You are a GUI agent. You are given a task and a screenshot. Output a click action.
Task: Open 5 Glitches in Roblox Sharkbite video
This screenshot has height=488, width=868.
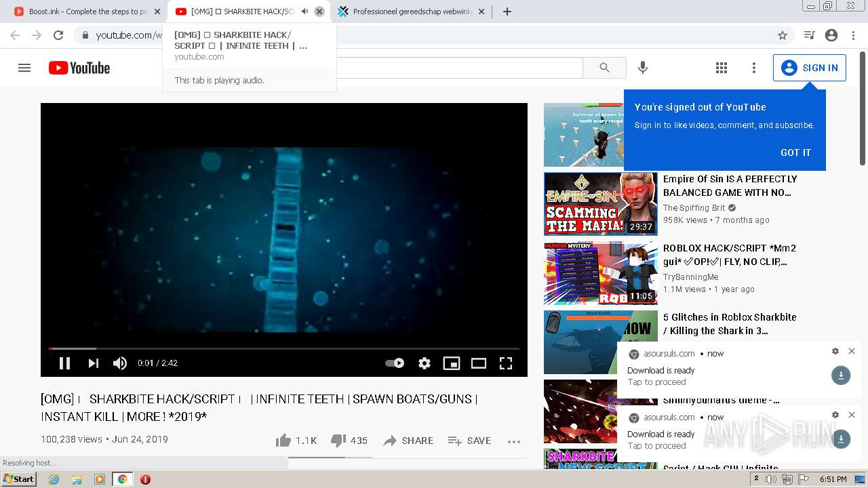click(730, 324)
